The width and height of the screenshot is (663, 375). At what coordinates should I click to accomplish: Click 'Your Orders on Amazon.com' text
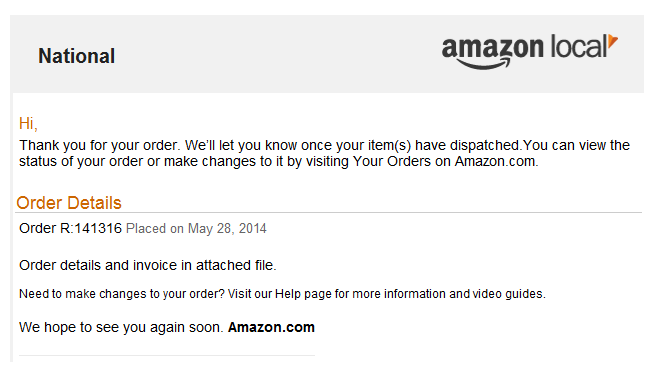click(x=445, y=161)
